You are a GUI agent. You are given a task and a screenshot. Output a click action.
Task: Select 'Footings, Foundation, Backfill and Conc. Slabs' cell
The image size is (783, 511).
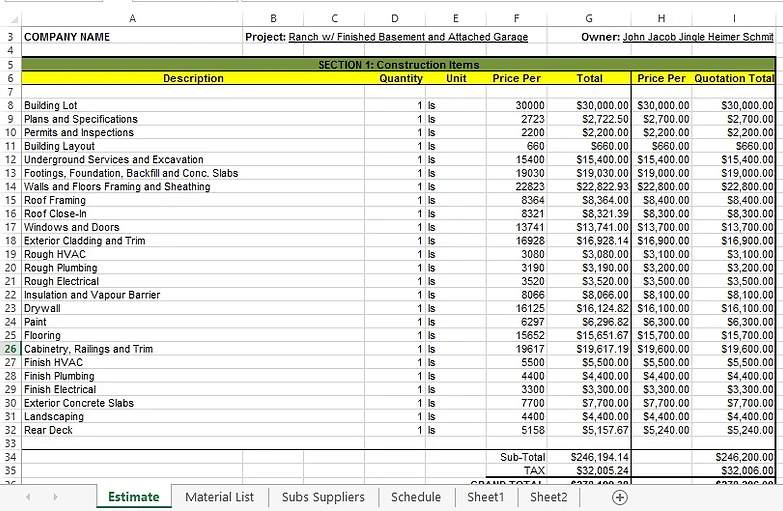[x=193, y=173]
